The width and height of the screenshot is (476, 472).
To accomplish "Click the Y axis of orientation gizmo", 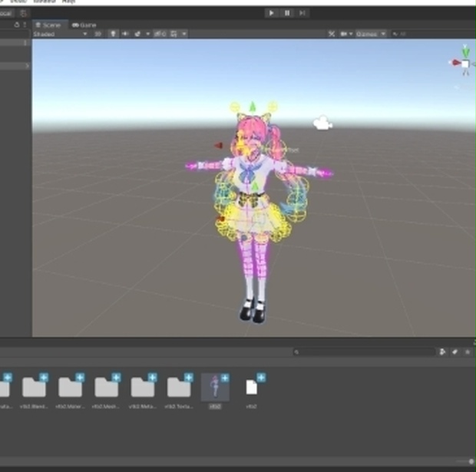I will (466, 51).
